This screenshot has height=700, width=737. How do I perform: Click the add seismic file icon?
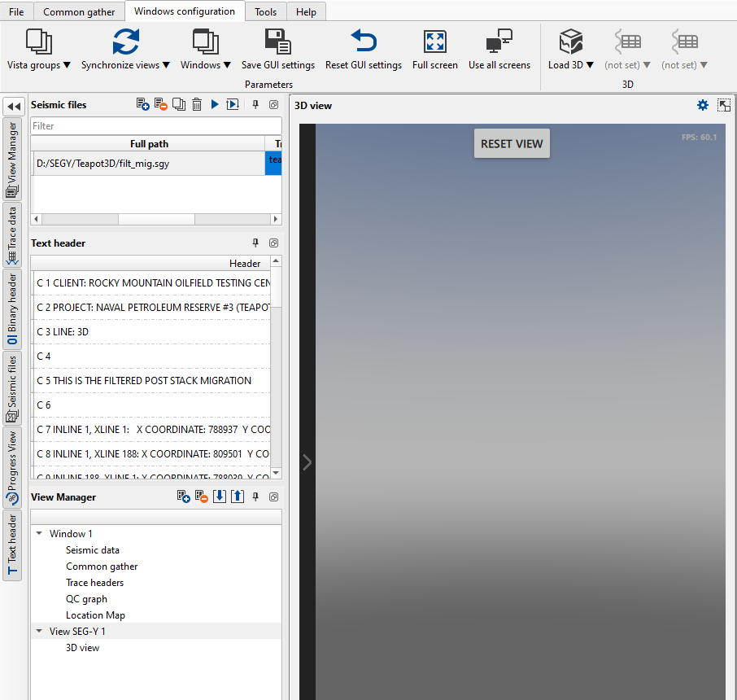point(142,104)
